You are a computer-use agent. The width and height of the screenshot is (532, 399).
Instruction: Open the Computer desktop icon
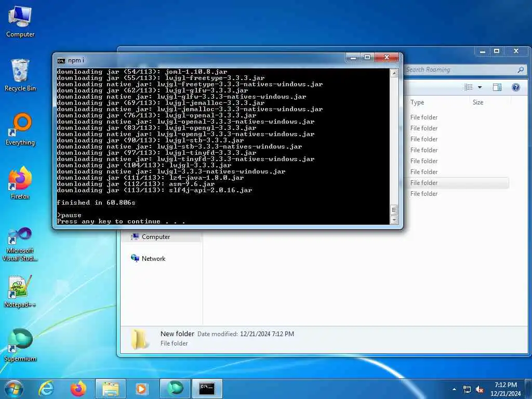pos(20,21)
